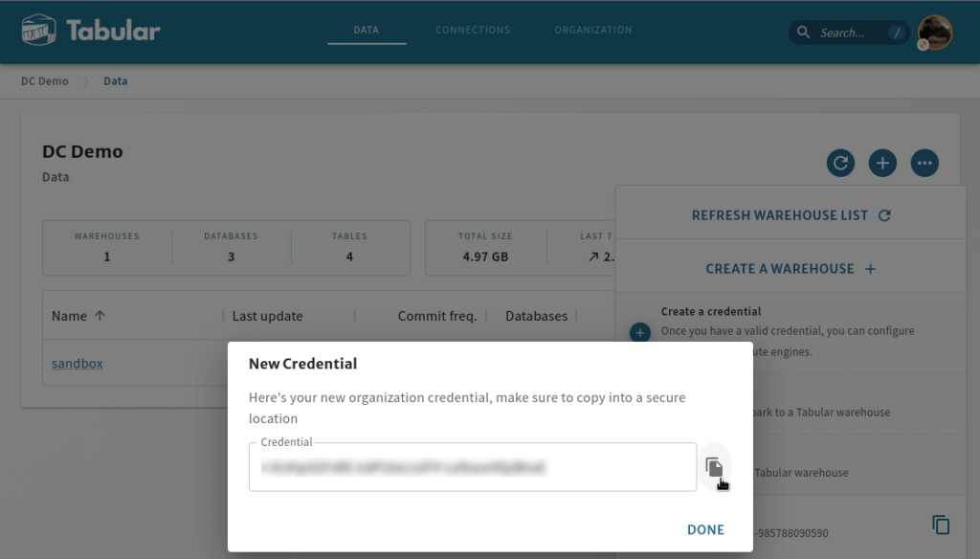Screen dimensions: 980x559
Task: Switch to the ORGANIZATION tab
Action: [593, 30]
